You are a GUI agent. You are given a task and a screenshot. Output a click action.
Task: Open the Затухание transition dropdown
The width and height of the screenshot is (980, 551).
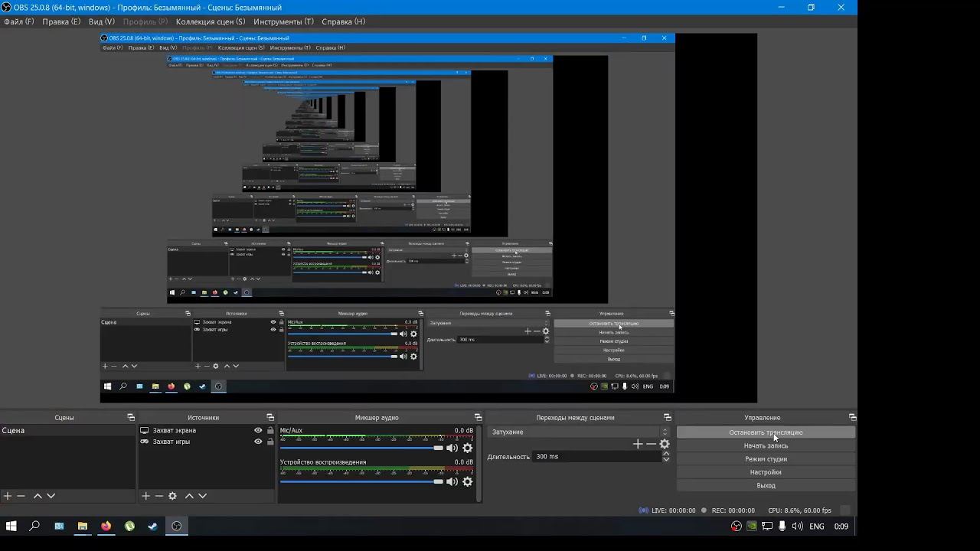(580, 432)
